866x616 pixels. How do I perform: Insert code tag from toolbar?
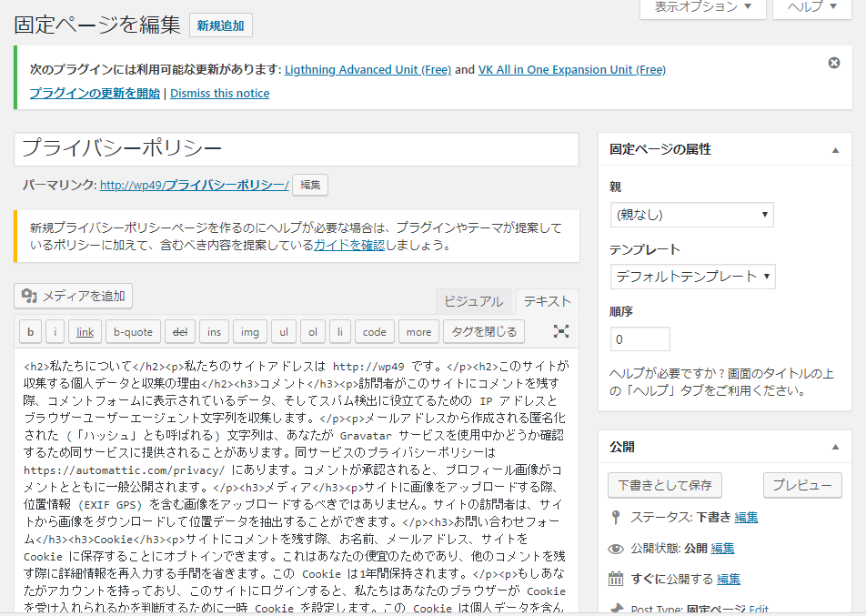374,332
